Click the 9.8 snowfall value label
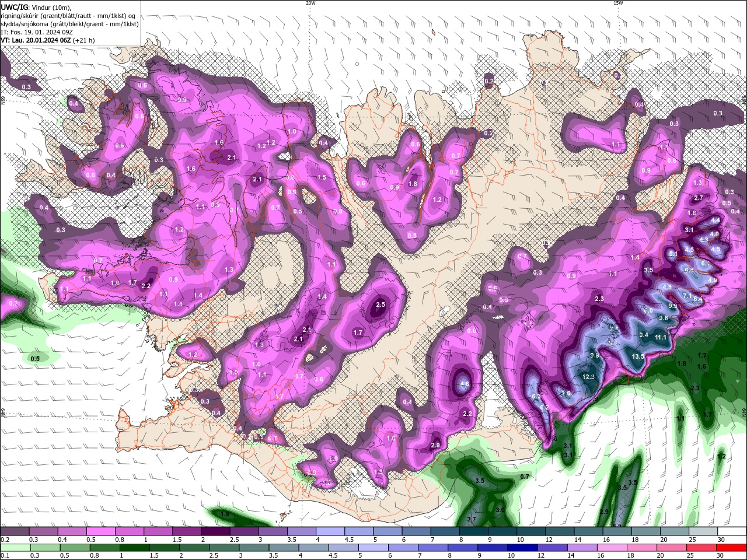This screenshot has height=560, width=747. [x=663, y=318]
